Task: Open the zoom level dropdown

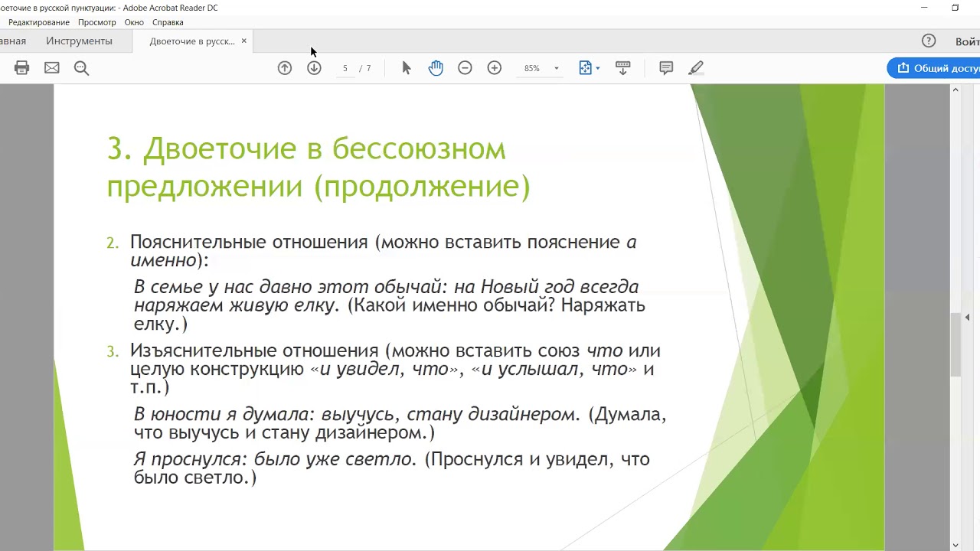Action: (x=557, y=68)
